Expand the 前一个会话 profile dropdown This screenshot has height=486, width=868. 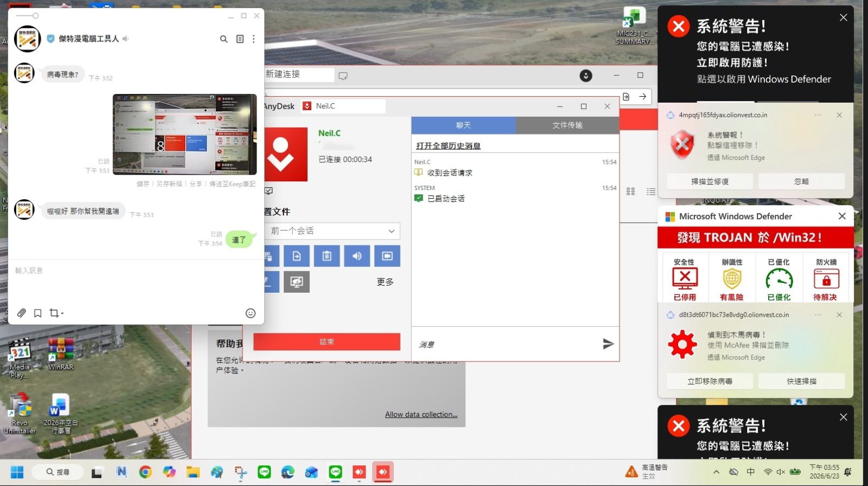point(332,231)
